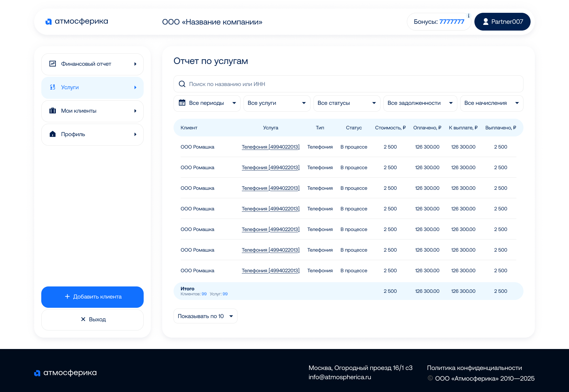The image size is (569, 392).
Task: Click the Услуги sidebar icon
Action: click(x=53, y=87)
